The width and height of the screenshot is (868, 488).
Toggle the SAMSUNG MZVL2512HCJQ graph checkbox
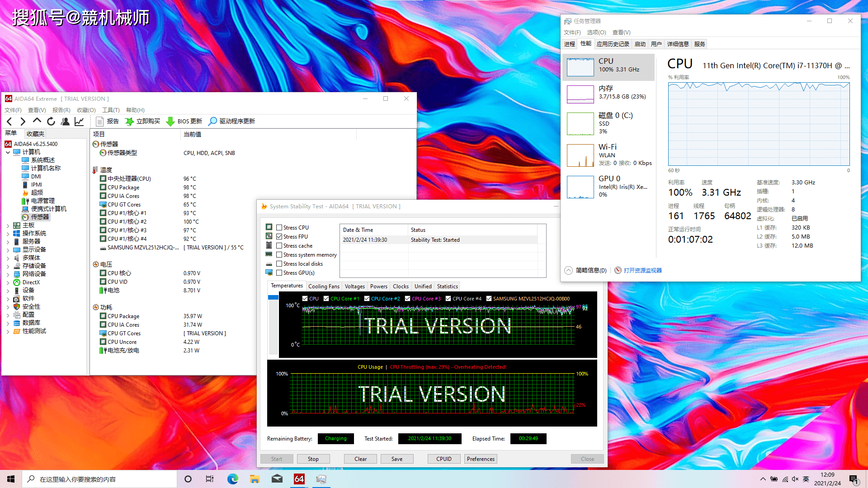tap(489, 299)
